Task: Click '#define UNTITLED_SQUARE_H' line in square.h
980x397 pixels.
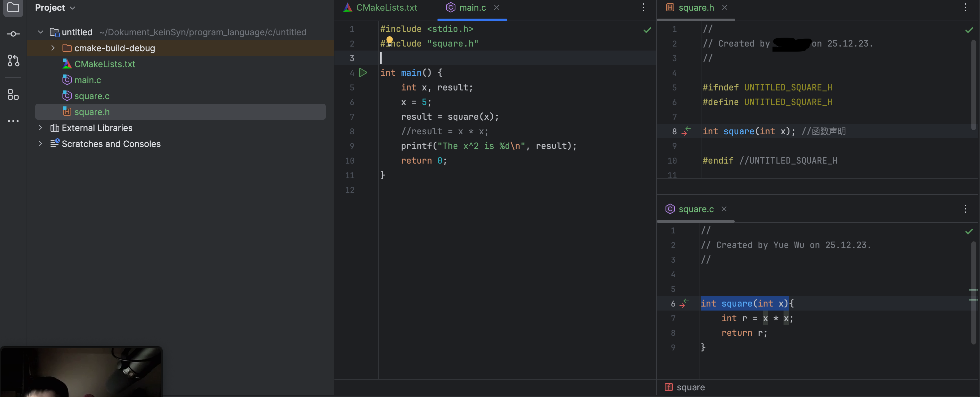Action: tap(767, 102)
